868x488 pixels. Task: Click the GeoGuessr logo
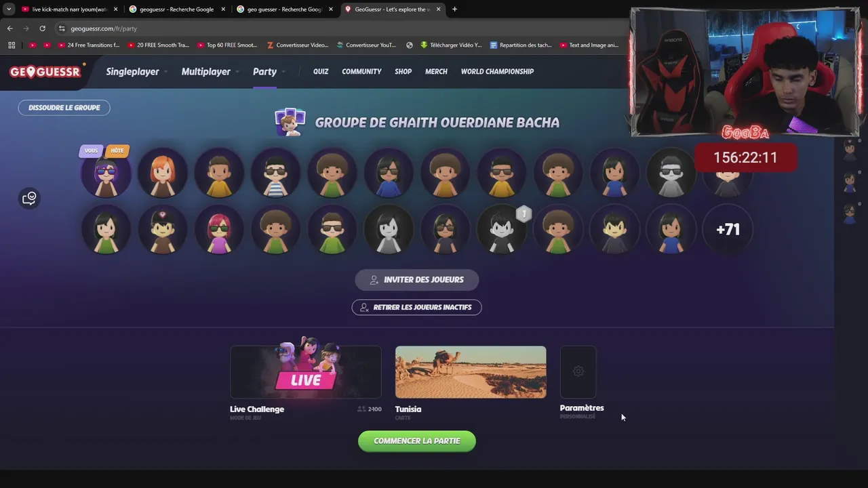pyautogui.click(x=45, y=71)
